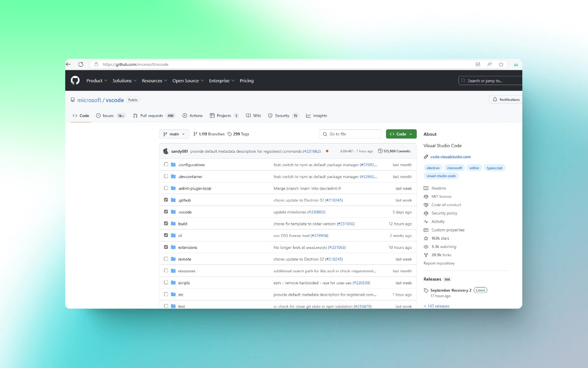
Task: Open the scripts folder icon
Action: 173,282
